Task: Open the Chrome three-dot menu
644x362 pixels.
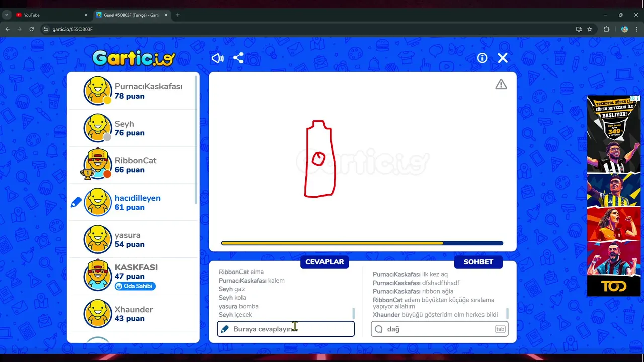Action: 636,29
